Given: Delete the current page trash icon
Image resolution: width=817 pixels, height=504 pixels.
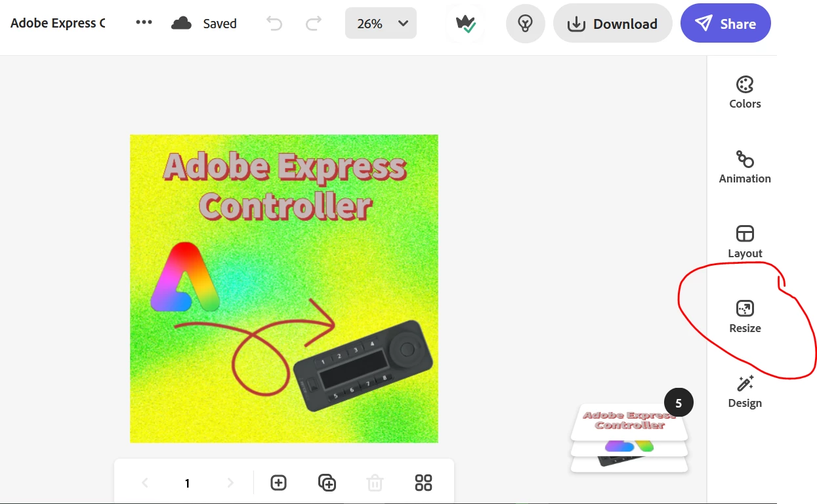Looking at the screenshot, I should [x=375, y=483].
